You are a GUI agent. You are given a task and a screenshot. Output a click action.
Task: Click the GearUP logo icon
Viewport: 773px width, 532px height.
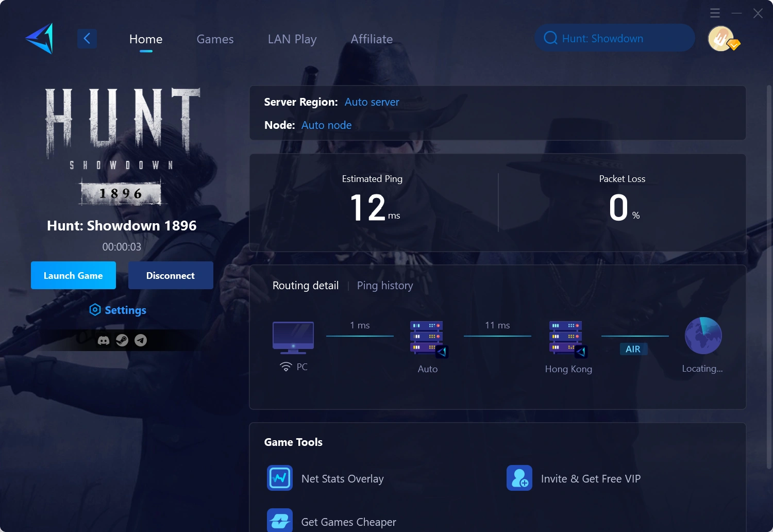(40, 38)
